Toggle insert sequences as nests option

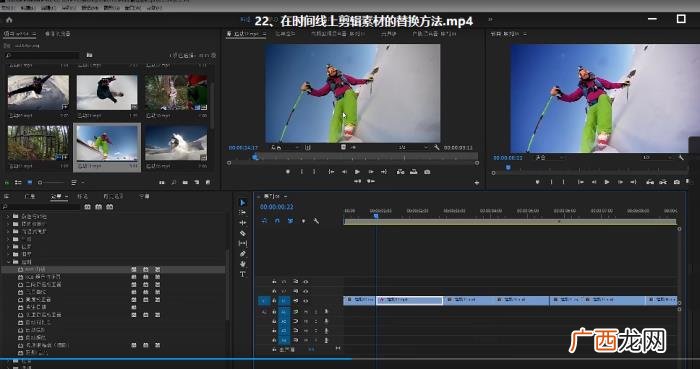tap(264, 221)
